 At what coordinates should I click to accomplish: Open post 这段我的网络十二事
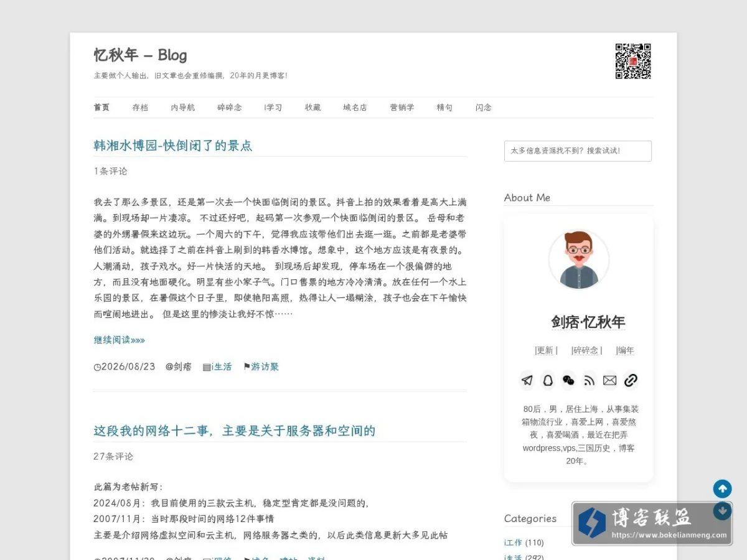coord(235,431)
